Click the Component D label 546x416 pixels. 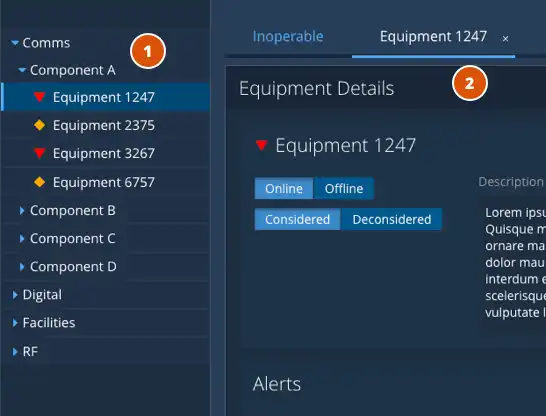73,267
